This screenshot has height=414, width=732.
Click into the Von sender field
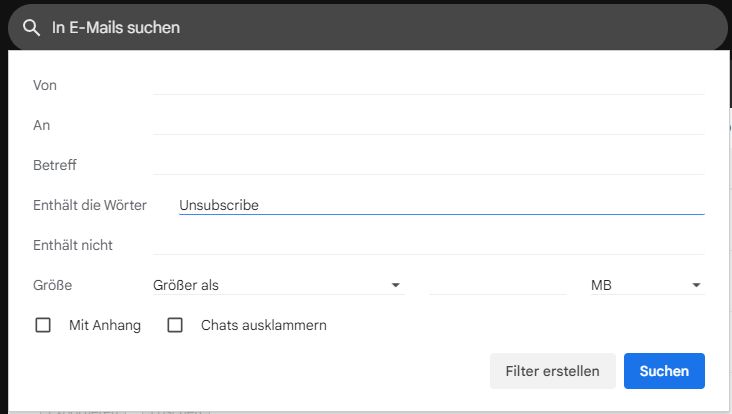[428, 85]
